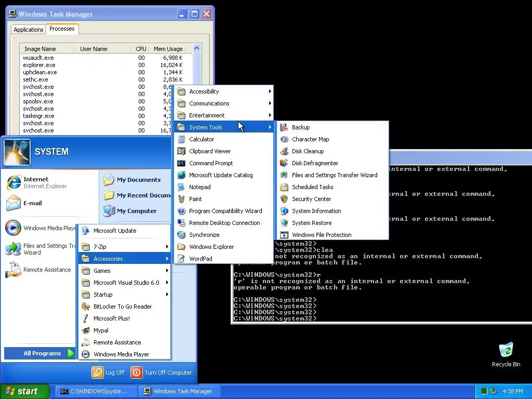Expand Microsoft Visual Studio 6.0 folder
Image resolution: width=532 pixels, height=399 pixels.
pyautogui.click(x=125, y=283)
